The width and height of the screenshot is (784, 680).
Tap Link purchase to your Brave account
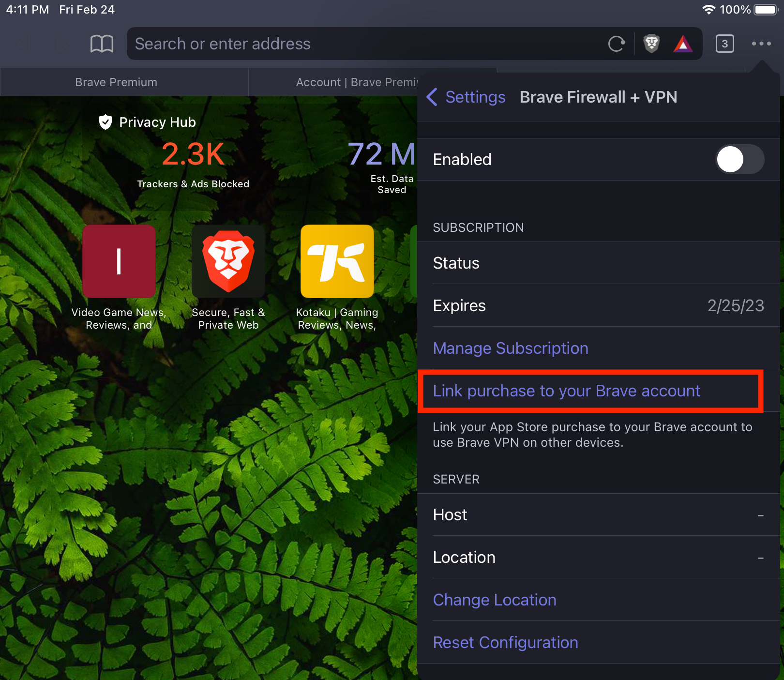pyautogui.click(x=566, y=391)
